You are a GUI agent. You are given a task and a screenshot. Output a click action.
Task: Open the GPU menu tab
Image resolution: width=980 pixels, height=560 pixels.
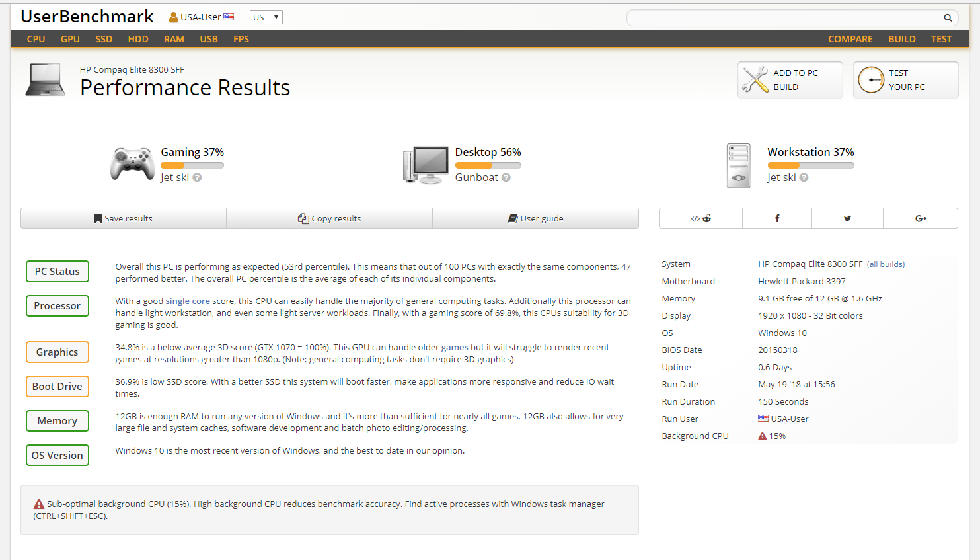[x=70, y=39]
